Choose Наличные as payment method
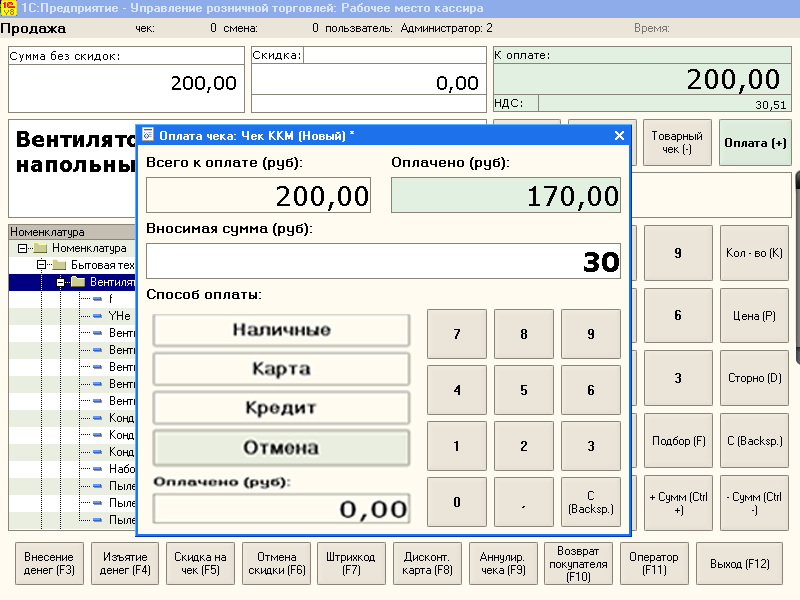 coord(280,330)
